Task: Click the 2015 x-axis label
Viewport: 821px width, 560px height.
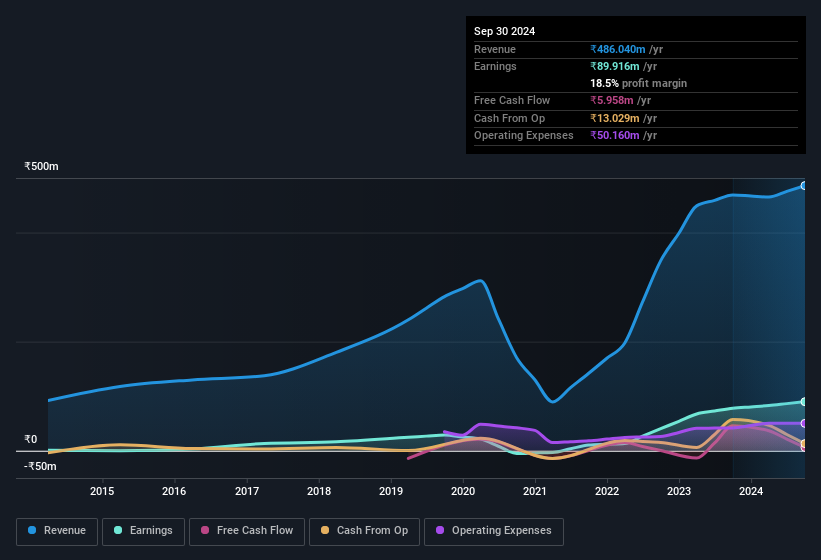Action: (102, 491)
